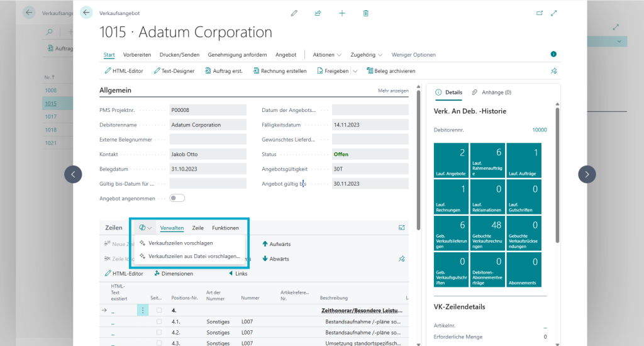Open Text-Designer action
The image size is (644, 346).
(x=174, y=71)
